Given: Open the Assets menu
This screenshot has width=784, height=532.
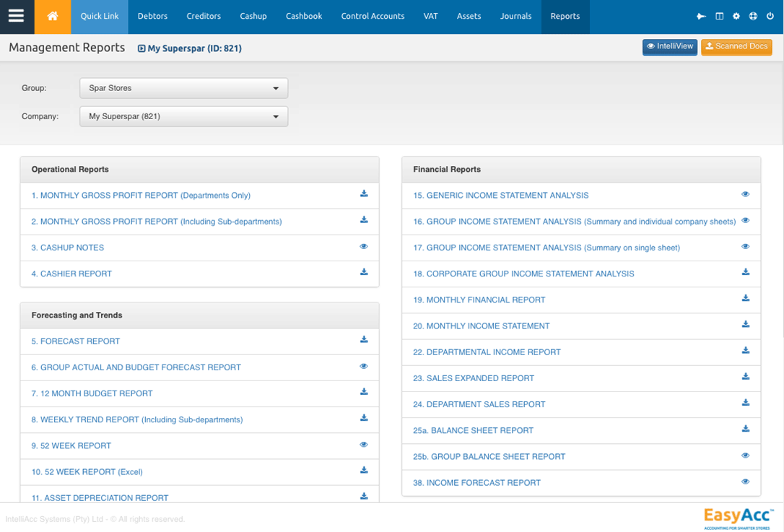Looking at the screenshot, I should point(469,17).
